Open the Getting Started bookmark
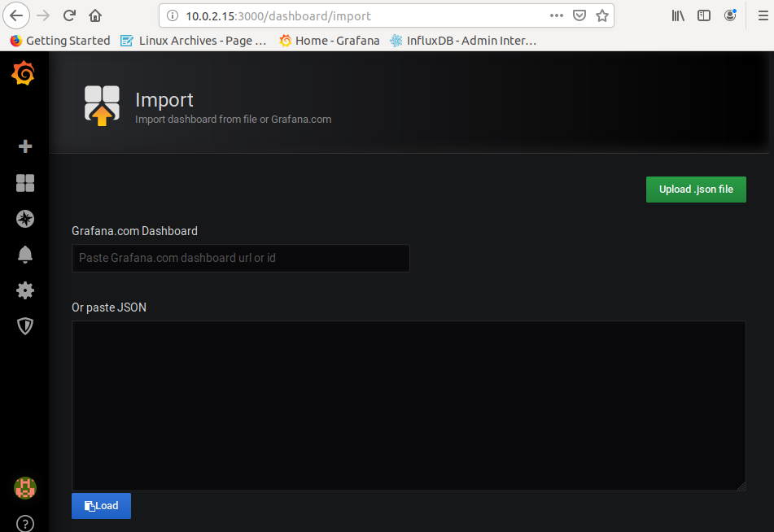Viewport: 774px width, 532px height. pos(60,41)
